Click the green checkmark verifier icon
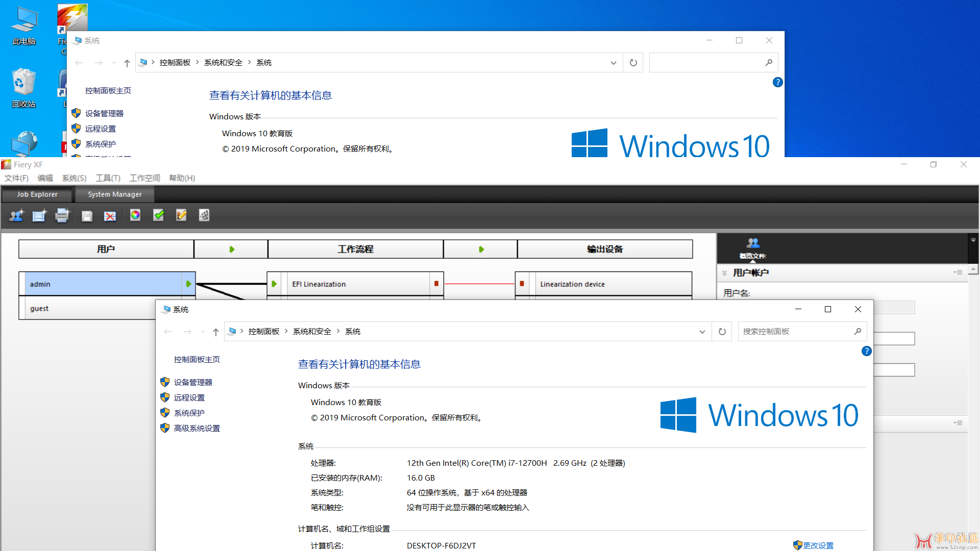Image resolution: width=980 pixels, height=551 pixels. [159, 215]
